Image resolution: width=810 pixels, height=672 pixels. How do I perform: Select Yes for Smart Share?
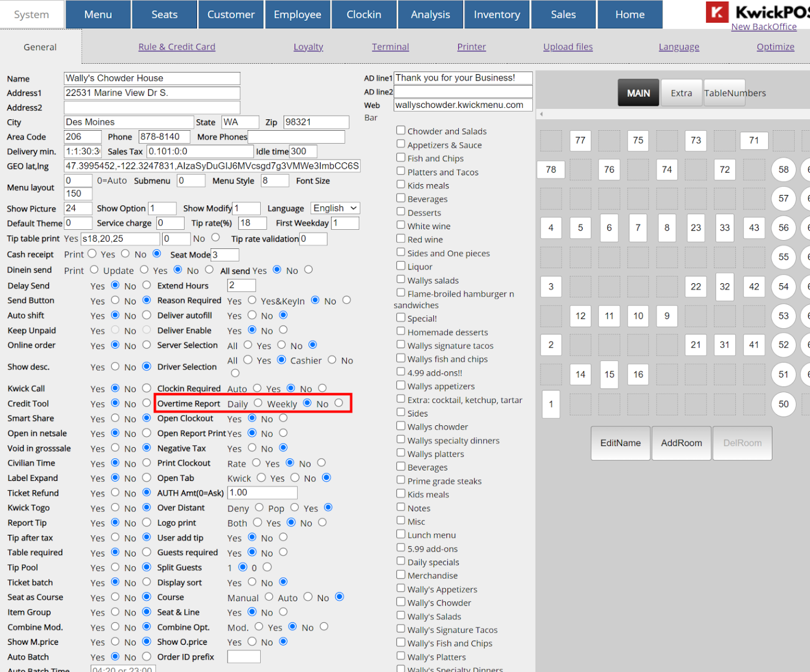(x=115, y=418)
